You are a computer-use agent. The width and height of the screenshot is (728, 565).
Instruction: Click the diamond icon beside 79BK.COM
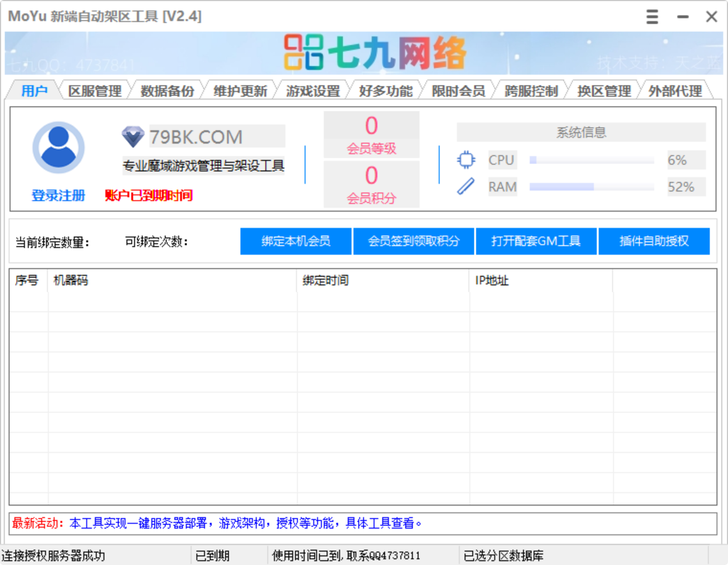(133, 137)
